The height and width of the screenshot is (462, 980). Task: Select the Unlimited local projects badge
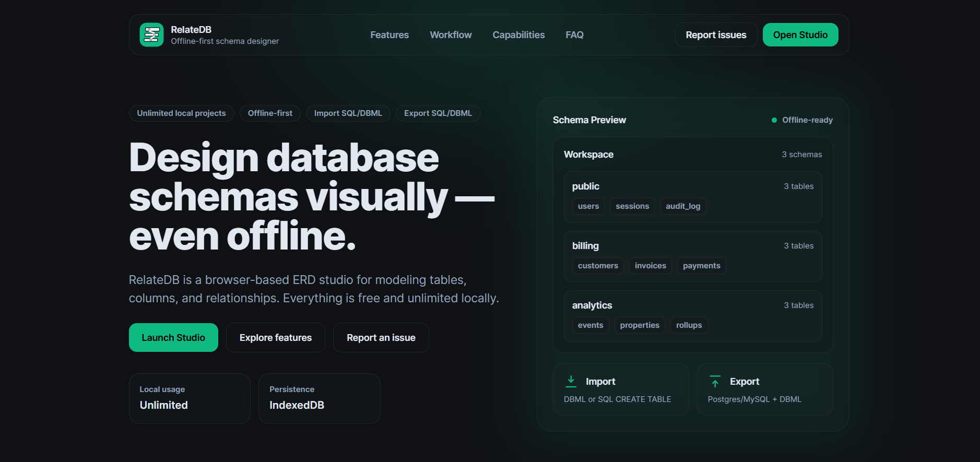[x=182, y=113]
